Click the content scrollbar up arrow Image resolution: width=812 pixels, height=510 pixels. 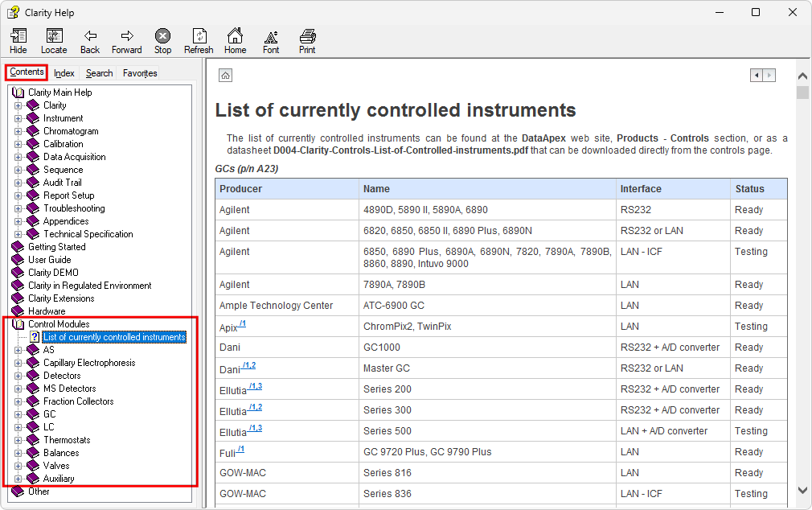click(802, 76)
